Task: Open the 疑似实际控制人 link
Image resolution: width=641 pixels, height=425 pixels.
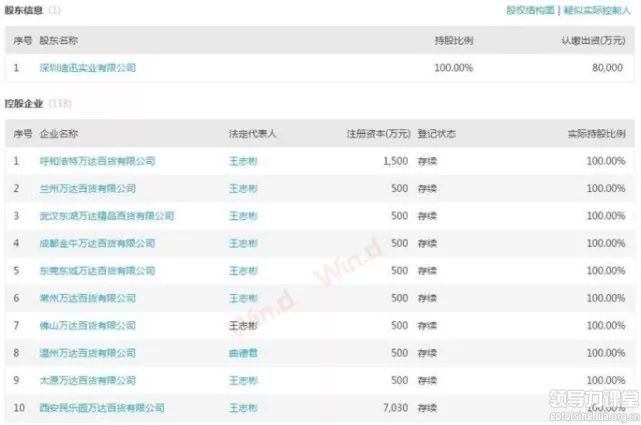Action: pos(597,10)
